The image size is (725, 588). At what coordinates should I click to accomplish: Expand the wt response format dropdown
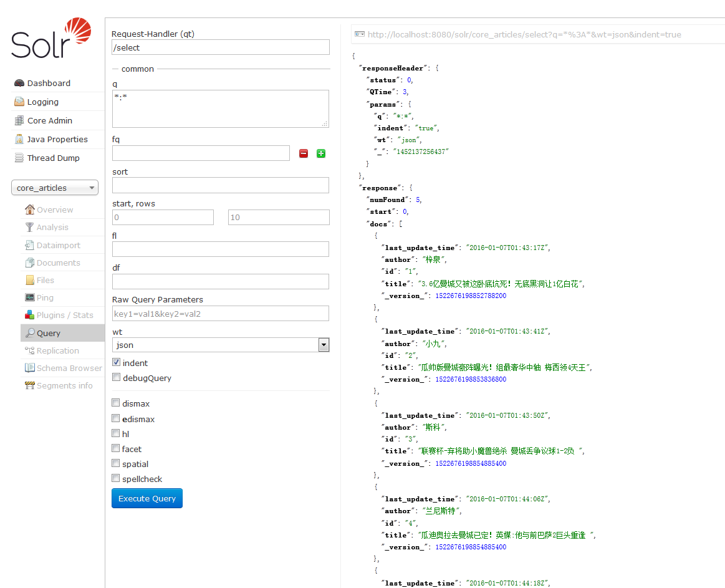click(x=221, y=345)
